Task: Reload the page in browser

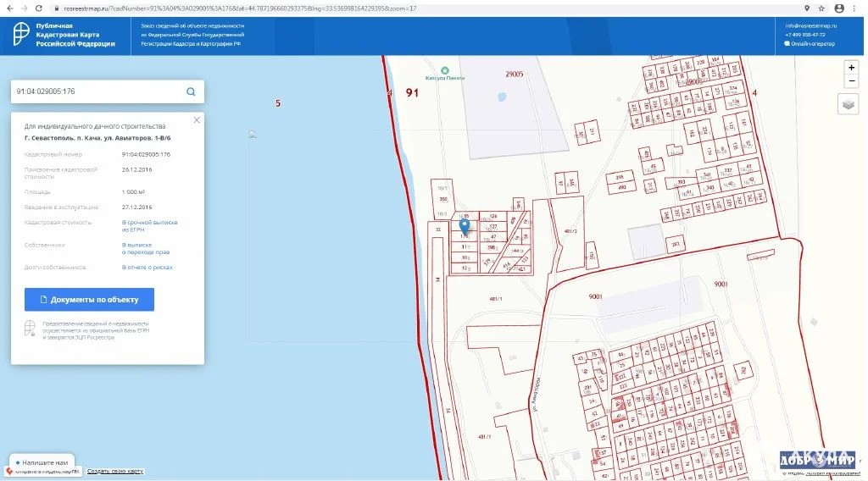Action: click(x=38, y=8)
